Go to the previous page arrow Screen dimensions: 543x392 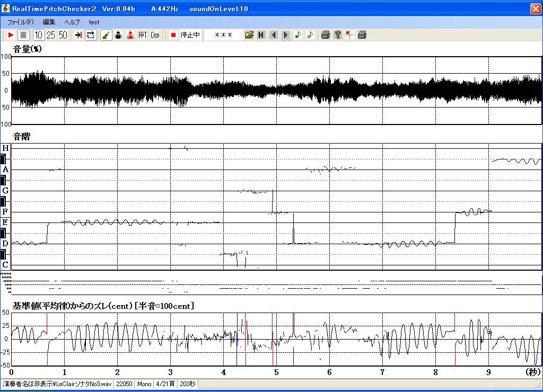(x=274, y=35)
